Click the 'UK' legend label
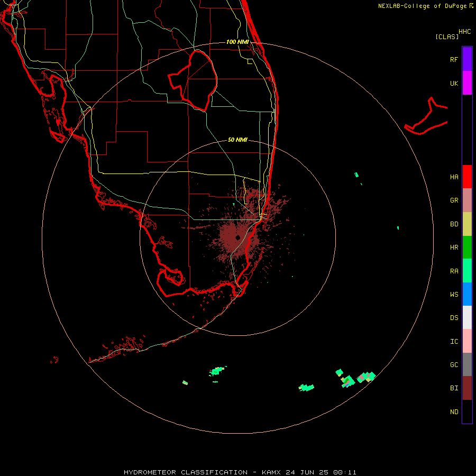 (x=454, y=83)
